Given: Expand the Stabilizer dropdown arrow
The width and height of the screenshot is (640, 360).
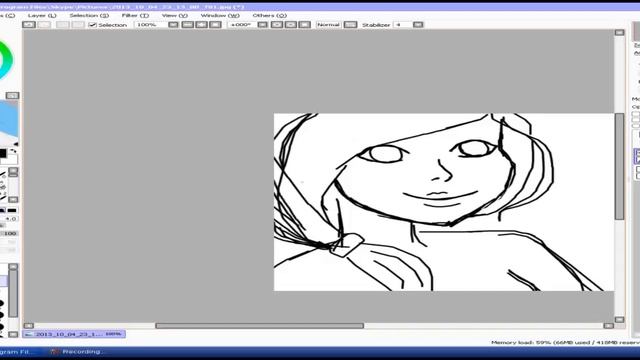Looking at the screenshot, I should point(418,25).
